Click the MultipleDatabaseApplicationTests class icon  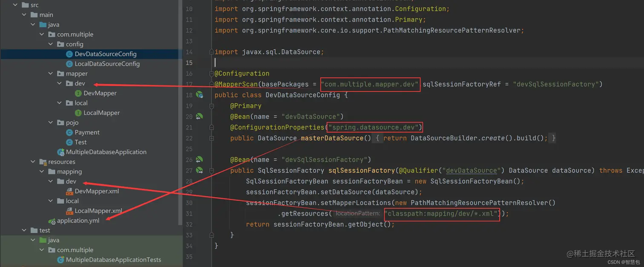(x=61, y=259)
